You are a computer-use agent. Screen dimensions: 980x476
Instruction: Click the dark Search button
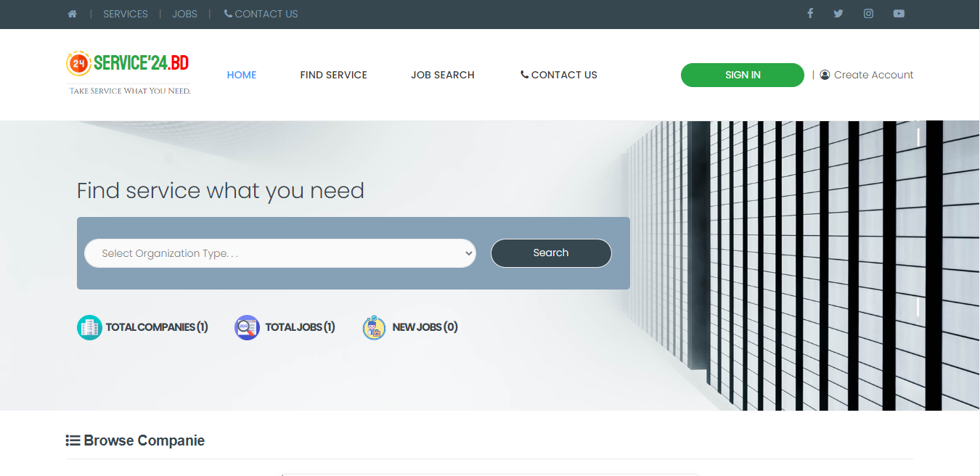[551, 253]
